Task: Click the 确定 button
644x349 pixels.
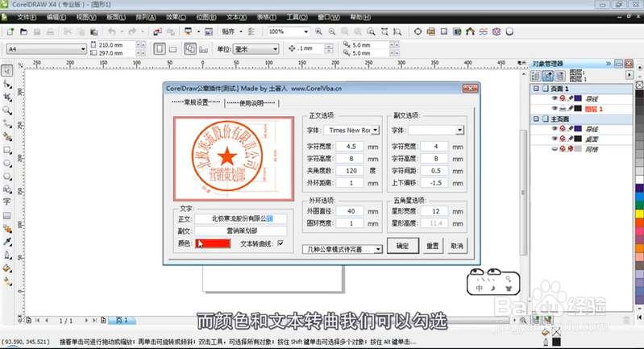Action: [x=402, y=246]
